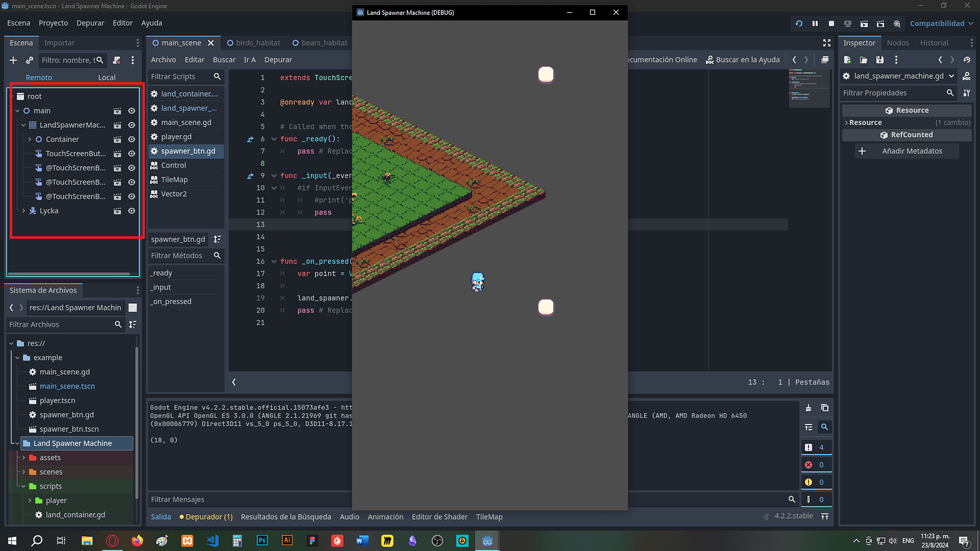Open the Compatibilidad renderer dropdown
Screen dimensions: 980x551
(941, 23)
